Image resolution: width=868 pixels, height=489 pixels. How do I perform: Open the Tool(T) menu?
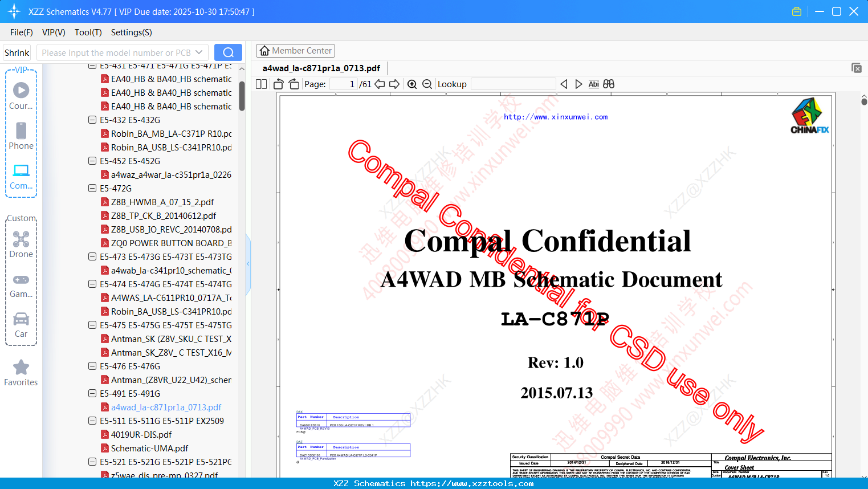pyautogui.click(x=88, y=32)
